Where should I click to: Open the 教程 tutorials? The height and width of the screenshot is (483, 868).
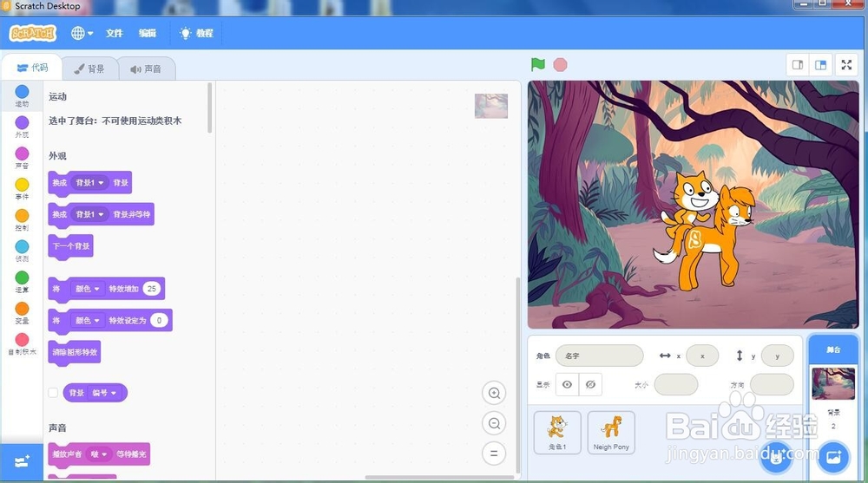click(196, 33)
